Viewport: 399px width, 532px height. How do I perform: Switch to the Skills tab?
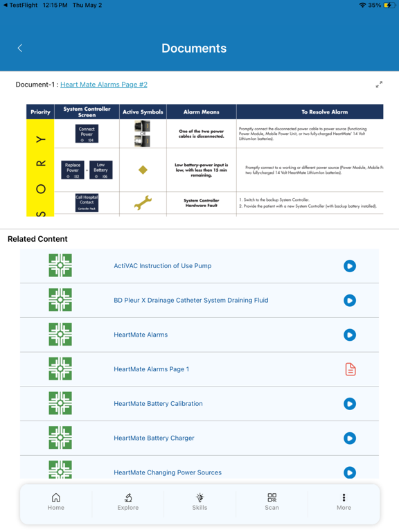coord(199,502)
